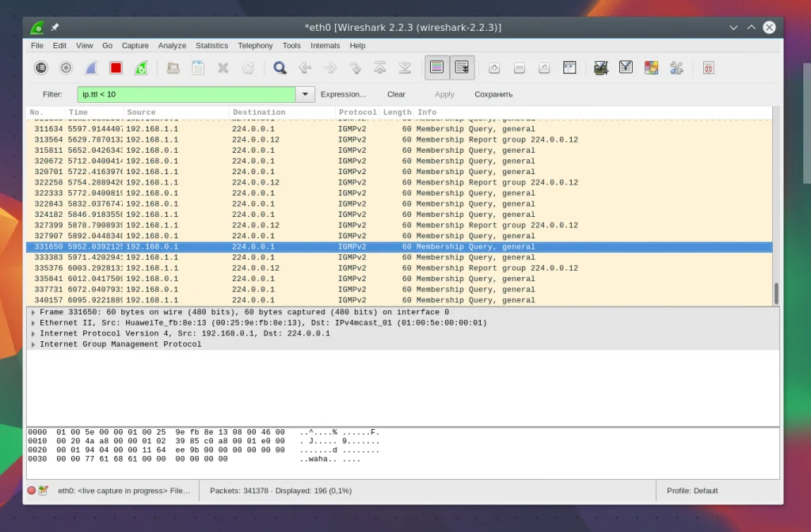
Task: Clear the display filter
Action: click(x=396, y=94)
